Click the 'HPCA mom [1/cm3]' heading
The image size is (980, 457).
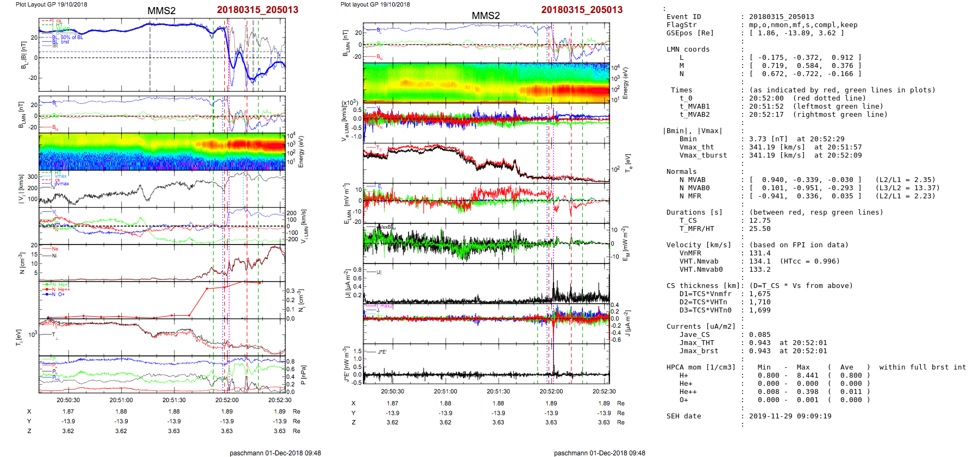tap(701, 367)
